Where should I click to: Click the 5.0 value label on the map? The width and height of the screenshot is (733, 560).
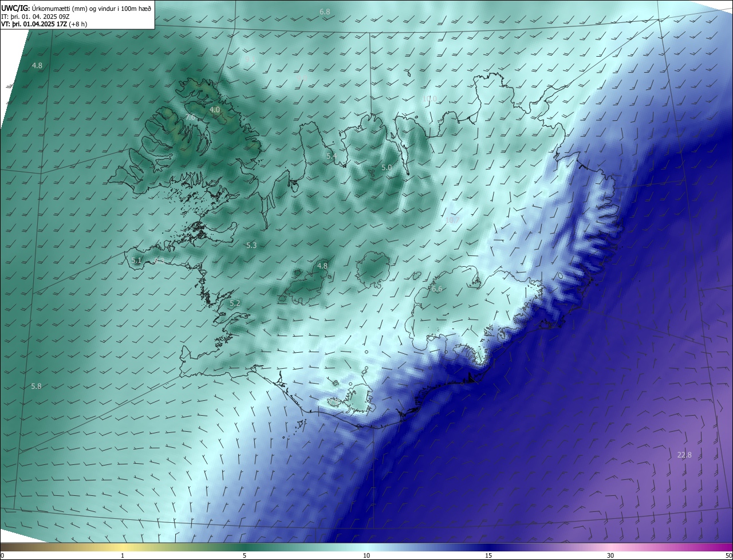click(x=387, y=167)
